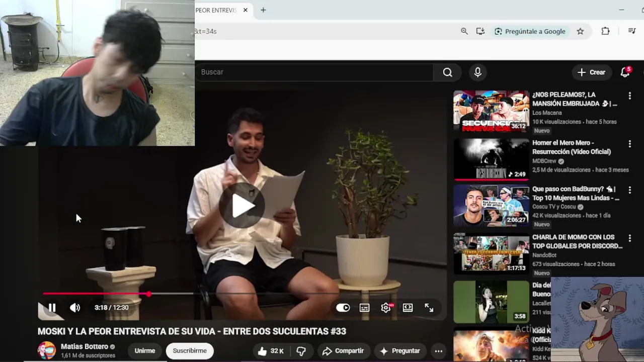The width and height of the screenshot is (644, 362).
Task: Close the PEOR ENTREVIS browser tab
Action: [x=246, y=10]
